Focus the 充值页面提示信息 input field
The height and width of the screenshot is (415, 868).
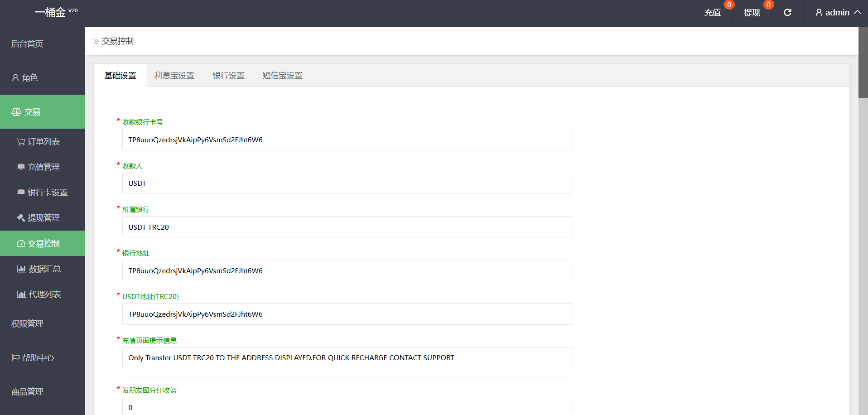[x=347, y=358]
